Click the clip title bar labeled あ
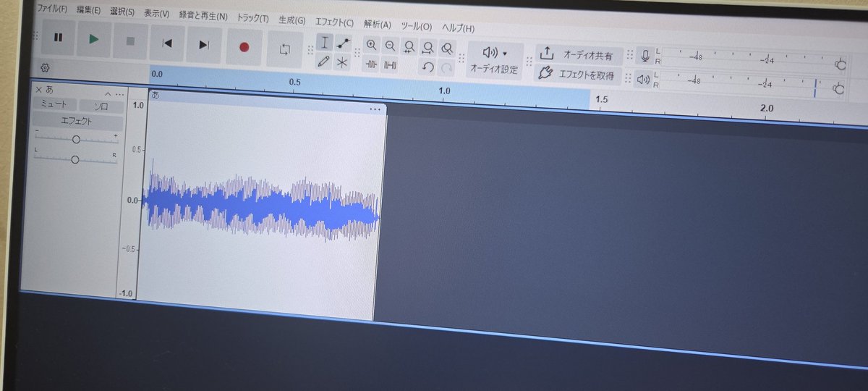 point(266,102)
